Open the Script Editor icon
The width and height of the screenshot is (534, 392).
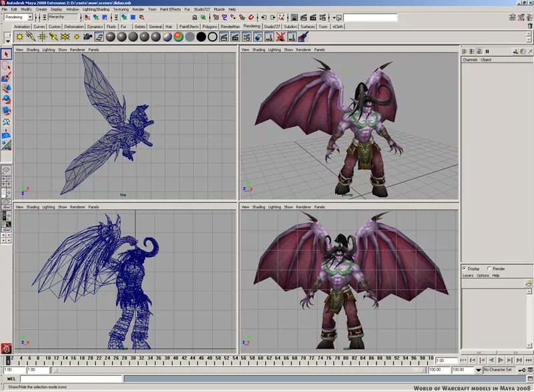530,379
